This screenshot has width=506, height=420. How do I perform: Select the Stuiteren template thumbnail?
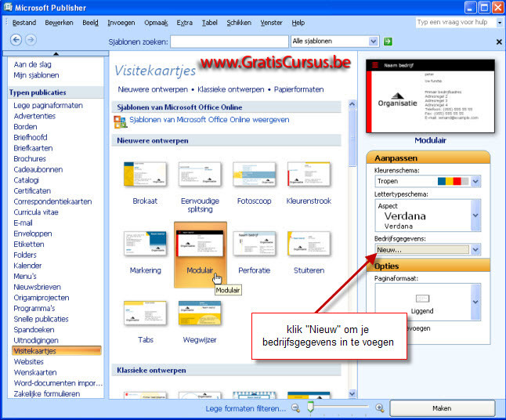pyautogui.click(x=309, y=244)
